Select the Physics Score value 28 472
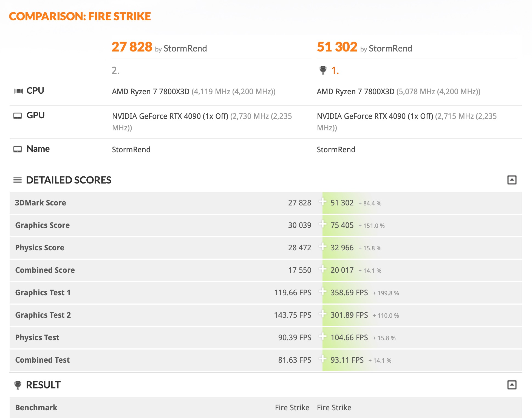The image size is (532, 418). point(299,248)
